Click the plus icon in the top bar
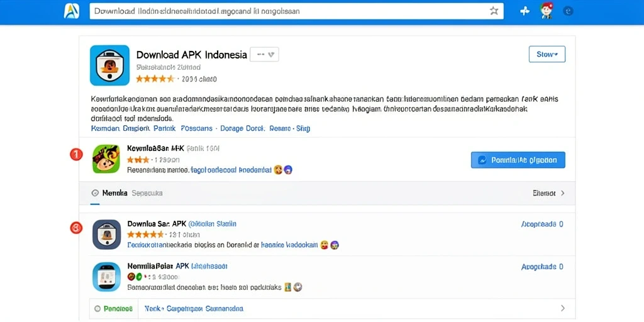This screenshot has height=322, width=644. 525,11
